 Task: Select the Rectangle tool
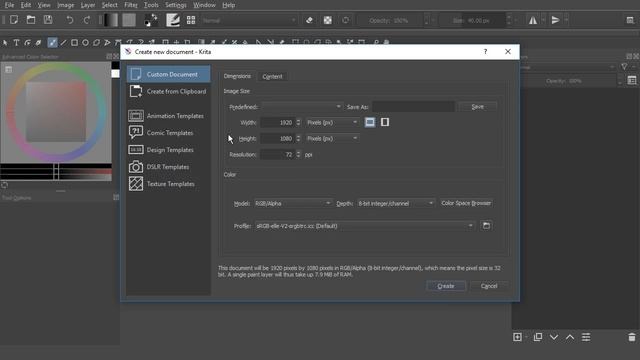click(x=74, y=42)
